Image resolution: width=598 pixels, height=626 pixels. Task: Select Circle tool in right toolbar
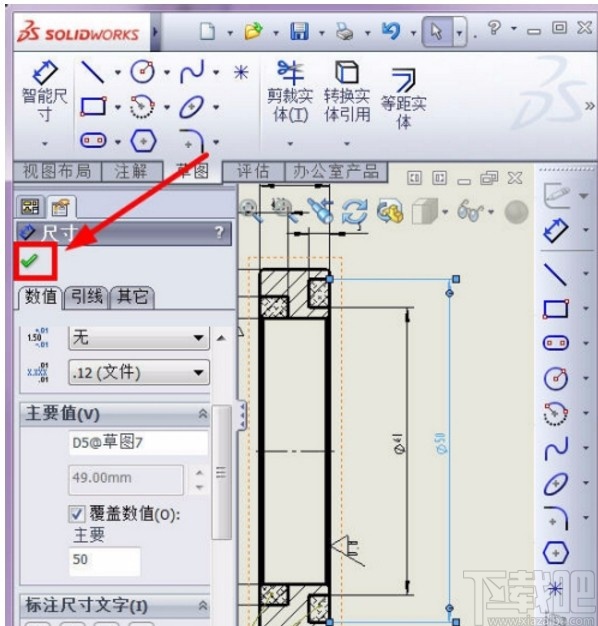coord(556,378)
